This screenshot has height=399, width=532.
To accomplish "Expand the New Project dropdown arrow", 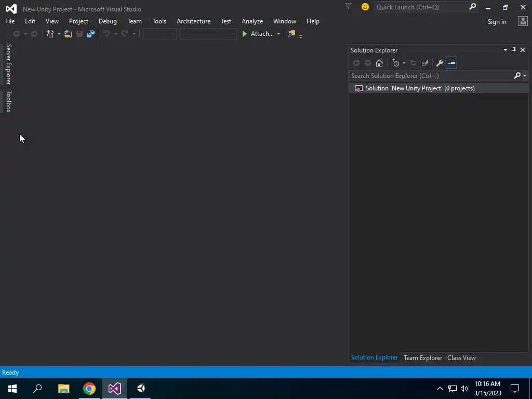I will click(59, 34).
